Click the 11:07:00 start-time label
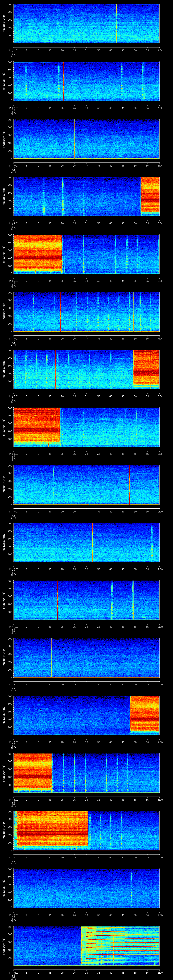 coord(13,396)
